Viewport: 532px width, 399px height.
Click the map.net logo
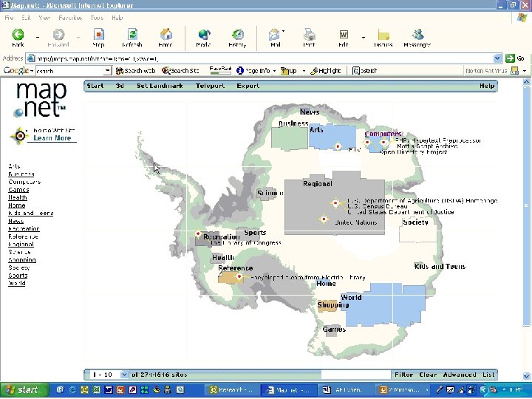tap(41, 100)
